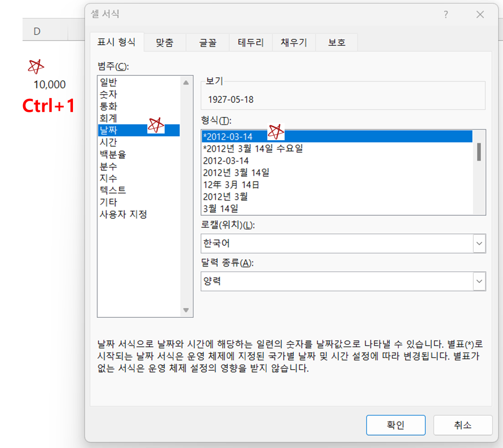Switch to the 테두리 tab
Image resolution: width=503 pixels, height=448 pixels.
pyautogui.click(x=250, y=42)
